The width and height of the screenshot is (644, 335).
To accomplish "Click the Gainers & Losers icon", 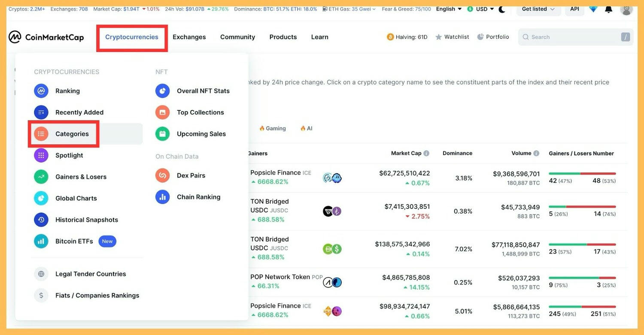I will [41, 177].
